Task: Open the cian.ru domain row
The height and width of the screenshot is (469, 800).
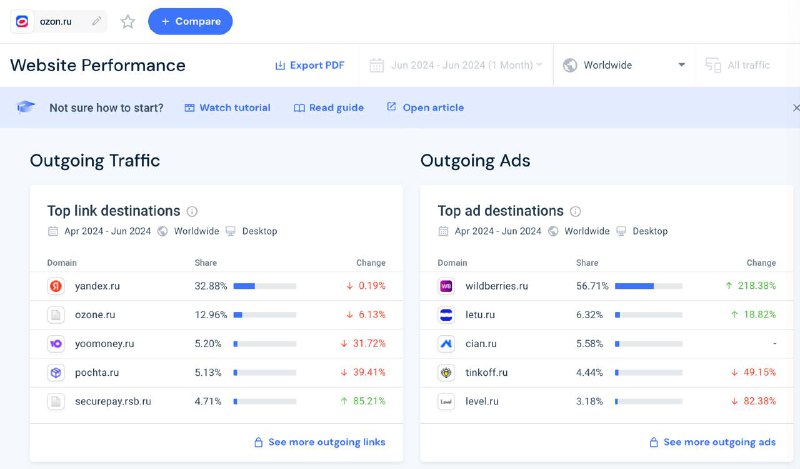Action: coord(607,343)
